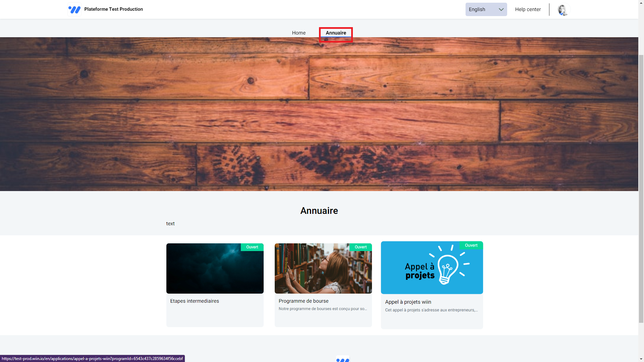Screen dimensions: 644x362
Task: Click the wiin logo icon in header
Action: 74,9
